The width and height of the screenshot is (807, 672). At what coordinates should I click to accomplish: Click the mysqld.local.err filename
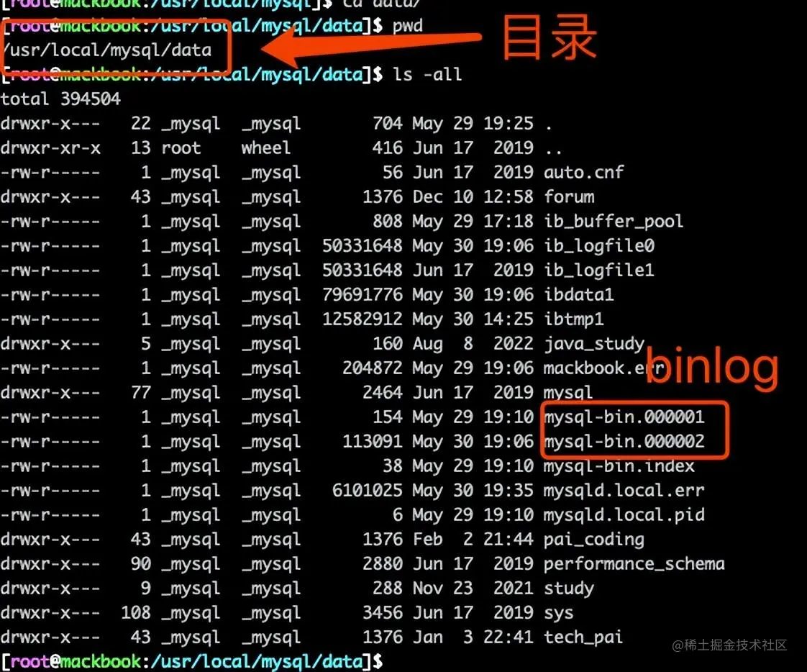click(624, 490)
